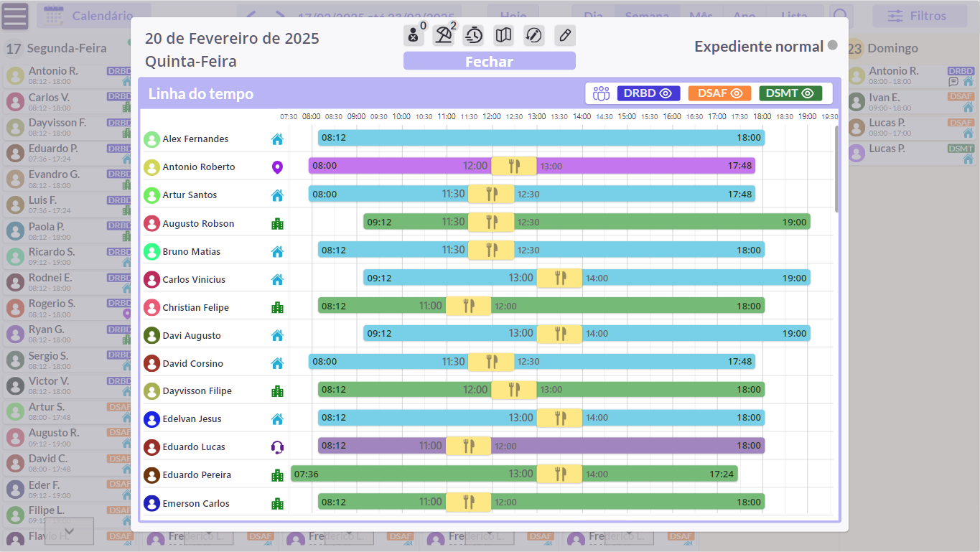Close the day dialog with Fechar
Image resolution: width=980 pixels, height=552 pixels.
coord(490,61)
